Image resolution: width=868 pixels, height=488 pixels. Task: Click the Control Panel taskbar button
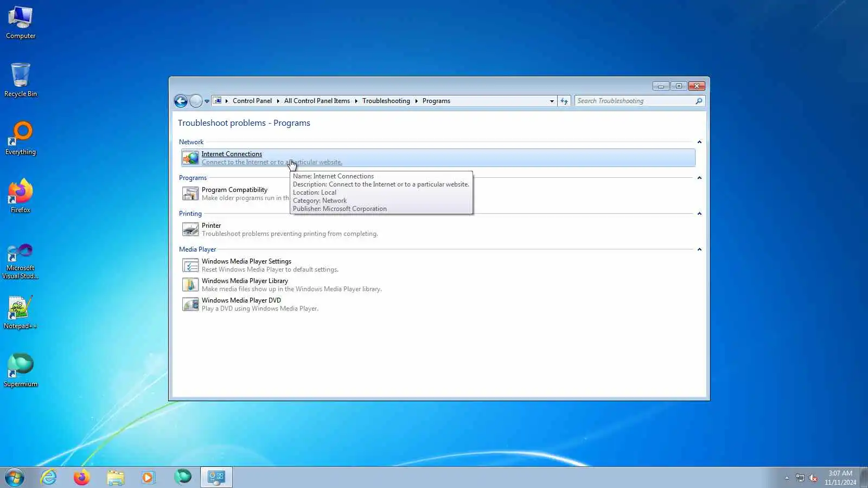(x=216, y=477)
